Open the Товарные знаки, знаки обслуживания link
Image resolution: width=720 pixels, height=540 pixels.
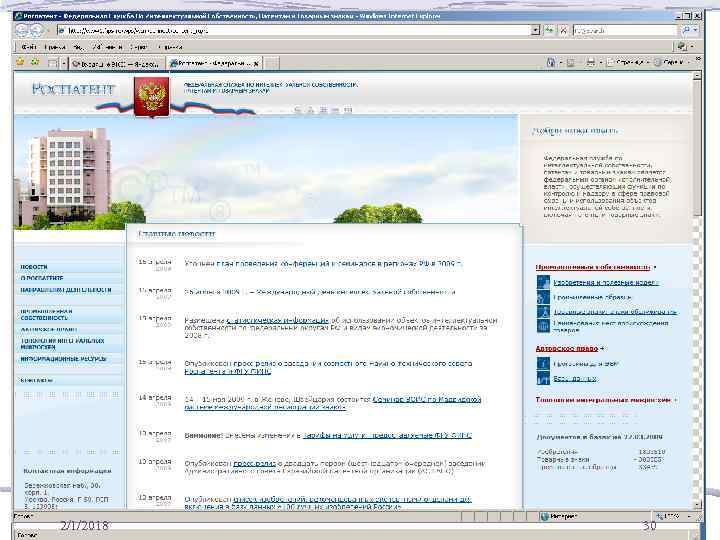(615, 312)
